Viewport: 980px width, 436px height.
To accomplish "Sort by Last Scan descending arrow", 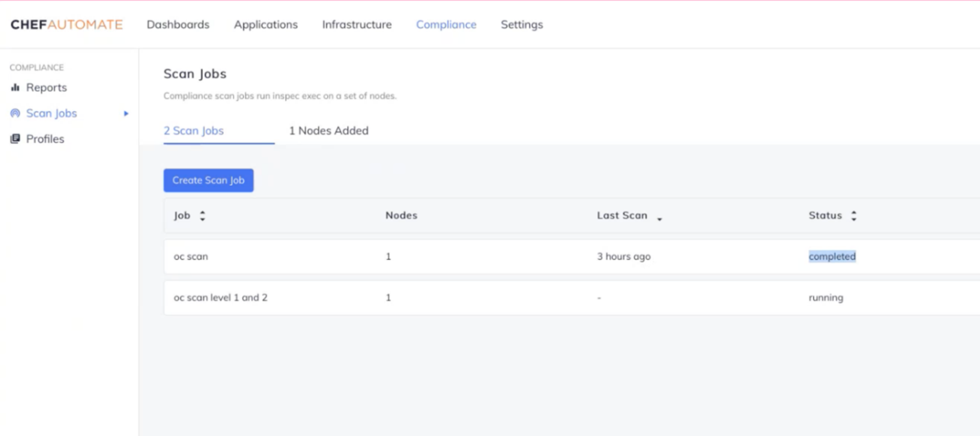I will click(x=659, y=219).
